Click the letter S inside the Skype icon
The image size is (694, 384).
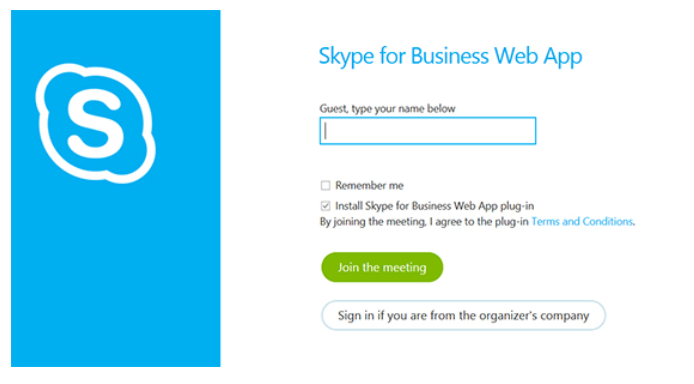point(95,123)
